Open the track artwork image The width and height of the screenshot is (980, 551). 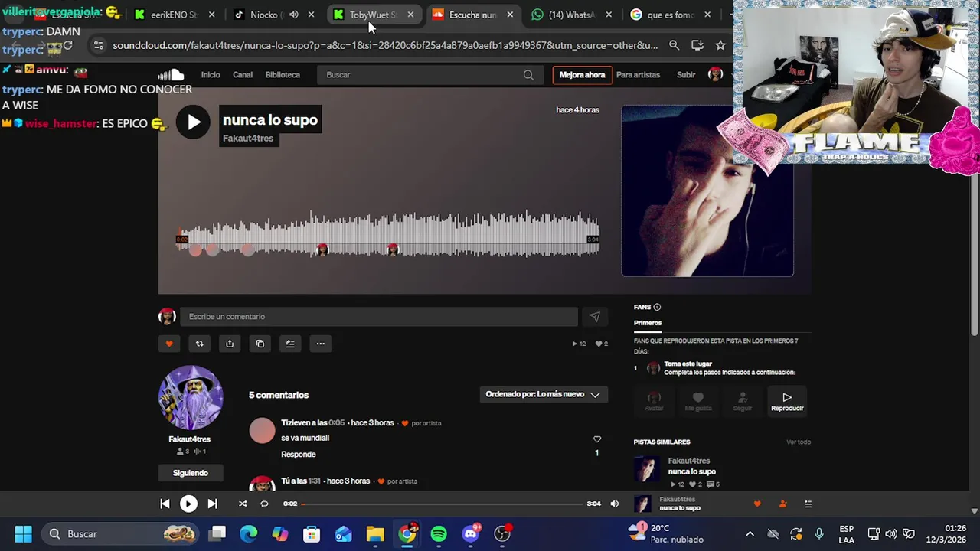(x=707, y=191)
